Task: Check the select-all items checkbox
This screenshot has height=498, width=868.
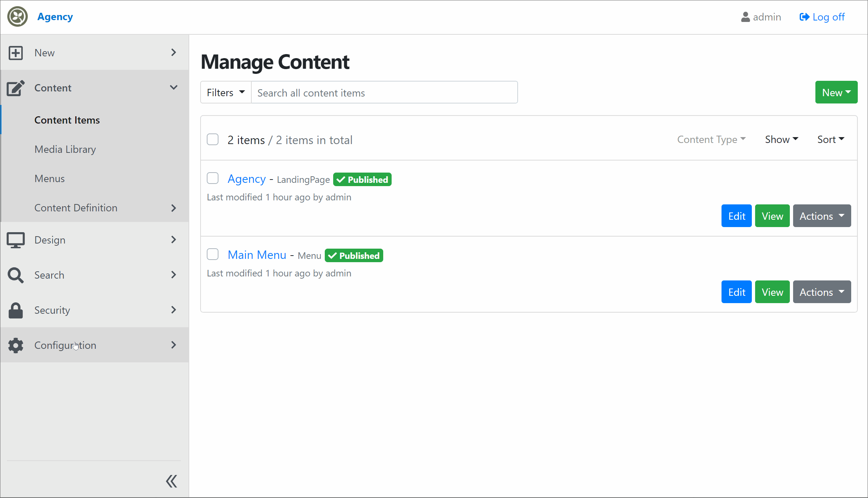Action: (213, 139)
